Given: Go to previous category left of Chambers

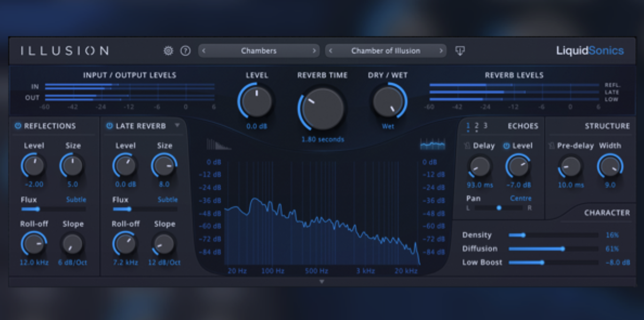Looking at the screenshot, I should [203, 51].
